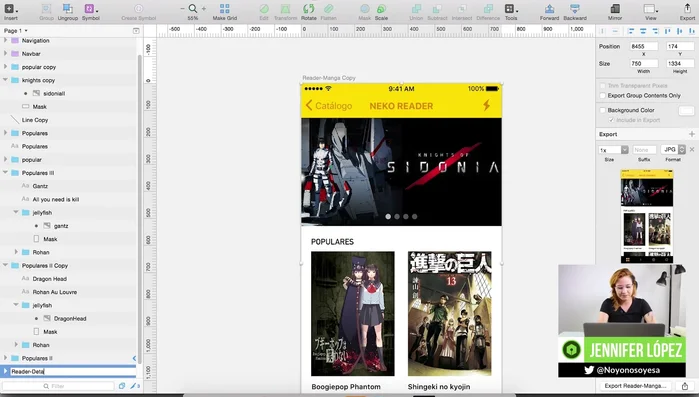Expand the Navbar group
The width and height of the screenshot is (699, 397).
pos(5,53)
